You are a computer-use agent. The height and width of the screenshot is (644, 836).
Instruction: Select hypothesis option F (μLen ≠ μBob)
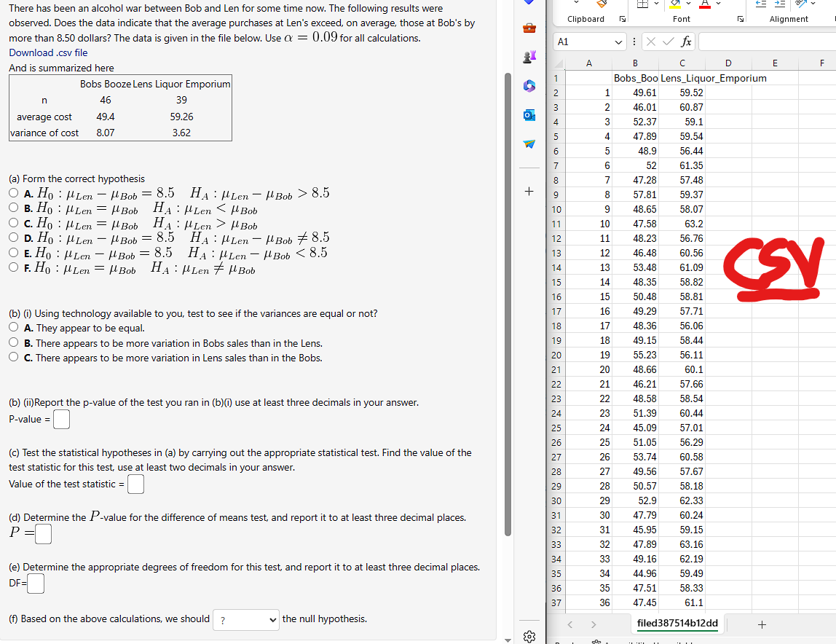pos(13,267)
